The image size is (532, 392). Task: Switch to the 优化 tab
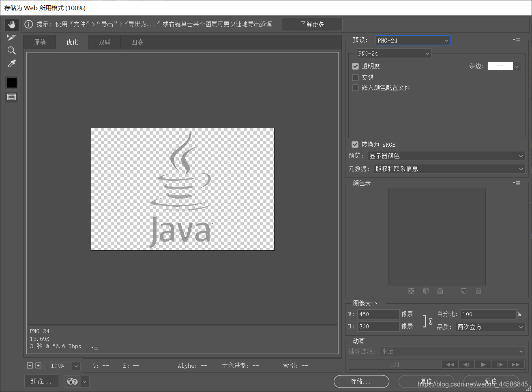72,42
